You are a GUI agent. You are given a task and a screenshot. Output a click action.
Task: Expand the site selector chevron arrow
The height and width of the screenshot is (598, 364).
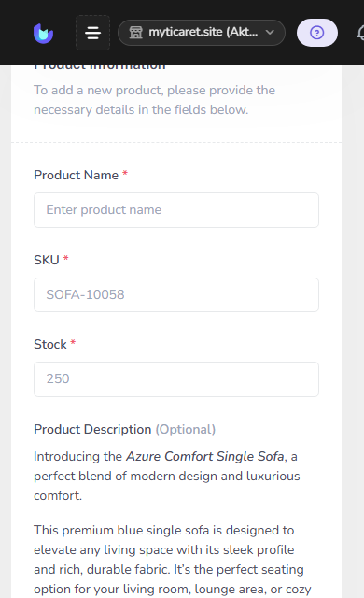point(270,33)
